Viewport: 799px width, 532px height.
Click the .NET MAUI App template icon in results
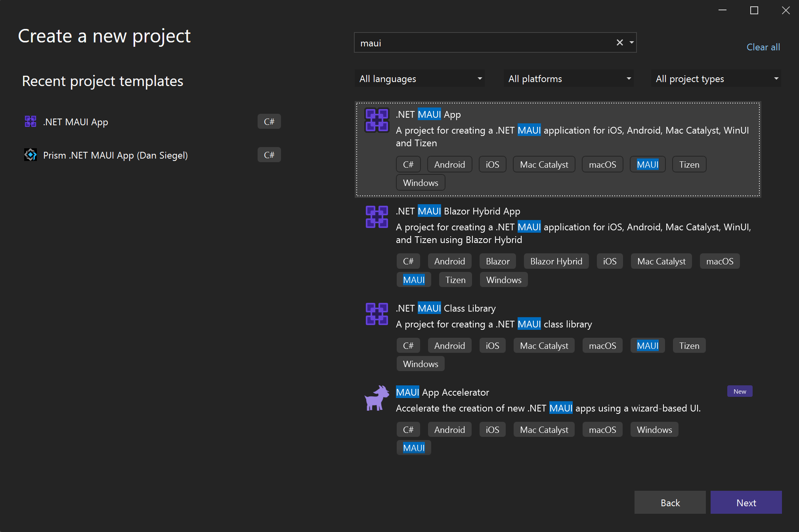(x=377, y=120)
